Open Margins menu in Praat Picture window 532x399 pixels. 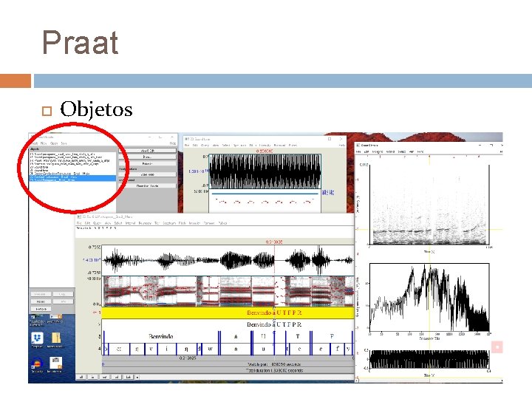378,151
